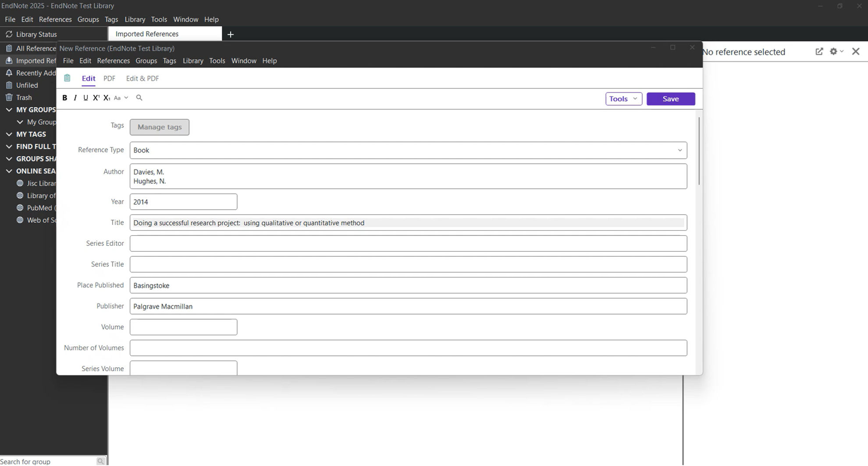Collapse the ONLINE SEARCH section

point(9,171)
